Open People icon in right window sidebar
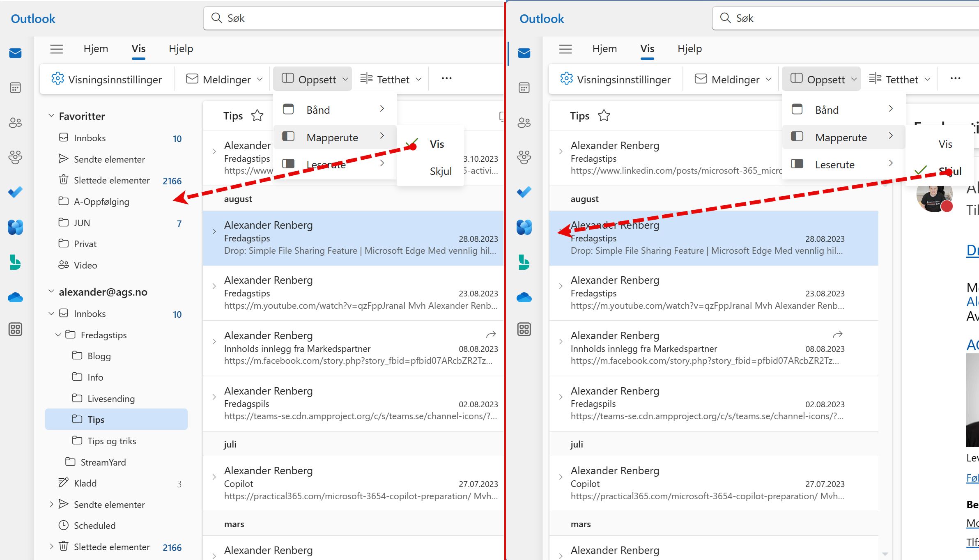The height and width of the screenshot is (560, 979). click(x=524, y=122)
